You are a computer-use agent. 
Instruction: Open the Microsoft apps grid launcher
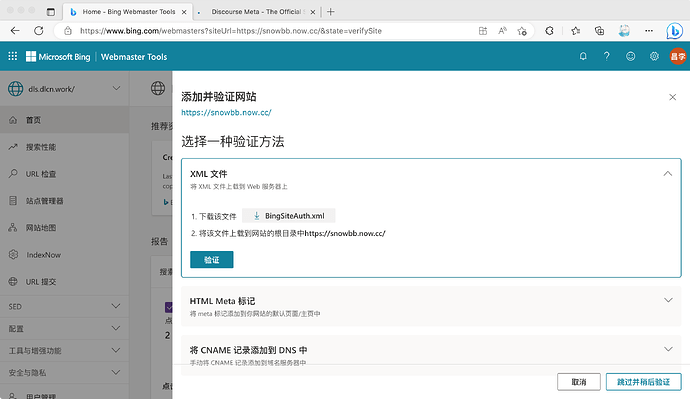pyautogui.click(x=13, y=56)
